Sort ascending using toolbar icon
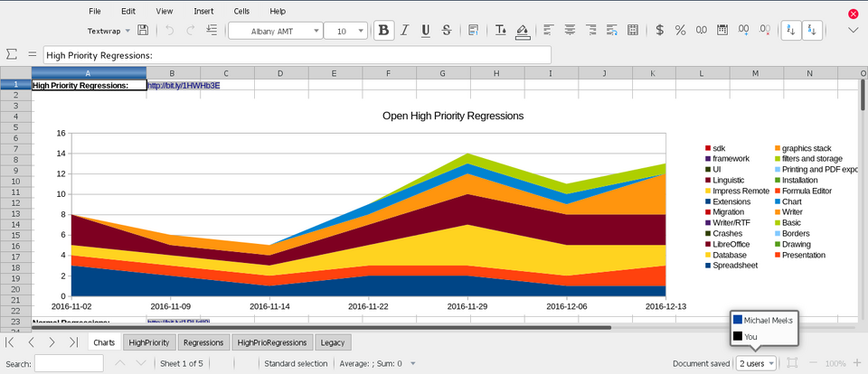This screenshot has width=868, height=374. click(791, 30)
